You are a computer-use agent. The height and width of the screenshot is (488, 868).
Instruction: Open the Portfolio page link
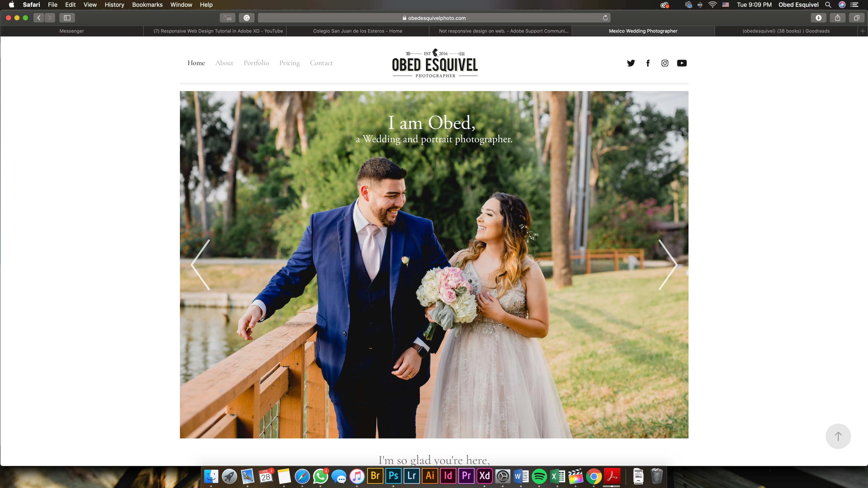(256, 63)
